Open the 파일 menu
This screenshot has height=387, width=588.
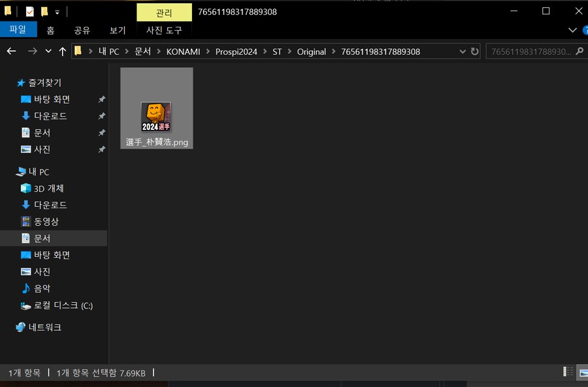tap(18, 29)
